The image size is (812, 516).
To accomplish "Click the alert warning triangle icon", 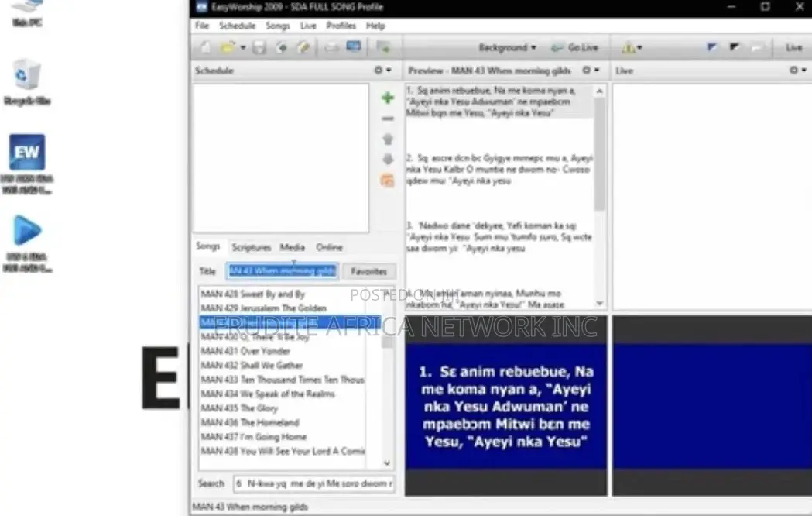I will pyautogui.click(x=628, y=48).
